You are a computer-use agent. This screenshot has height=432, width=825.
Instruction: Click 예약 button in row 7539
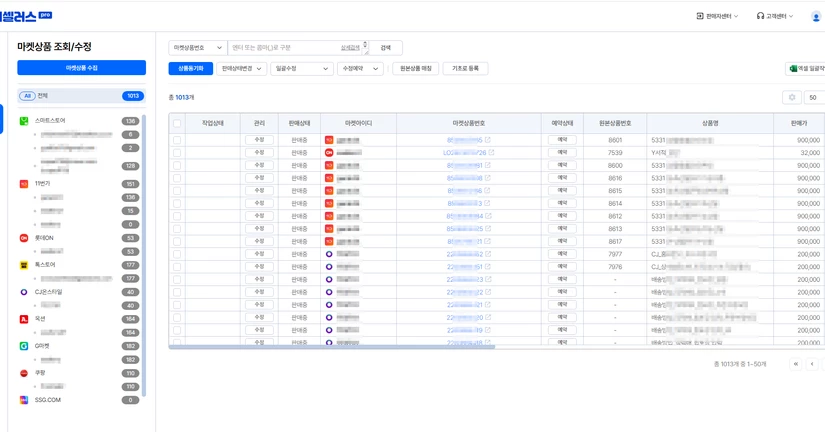tap(562, 153)
